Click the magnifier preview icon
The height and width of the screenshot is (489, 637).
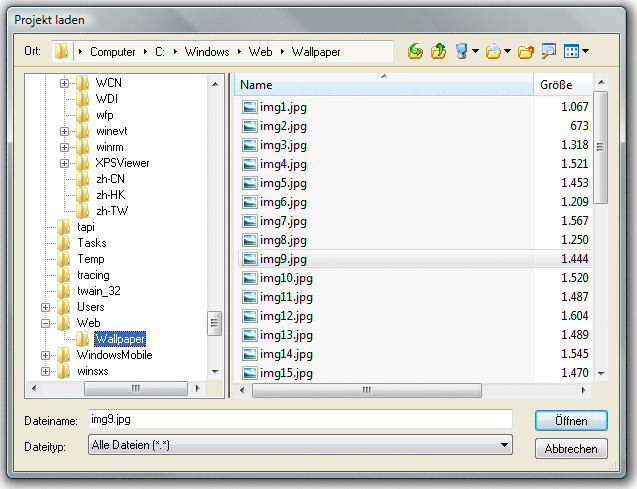548,51
